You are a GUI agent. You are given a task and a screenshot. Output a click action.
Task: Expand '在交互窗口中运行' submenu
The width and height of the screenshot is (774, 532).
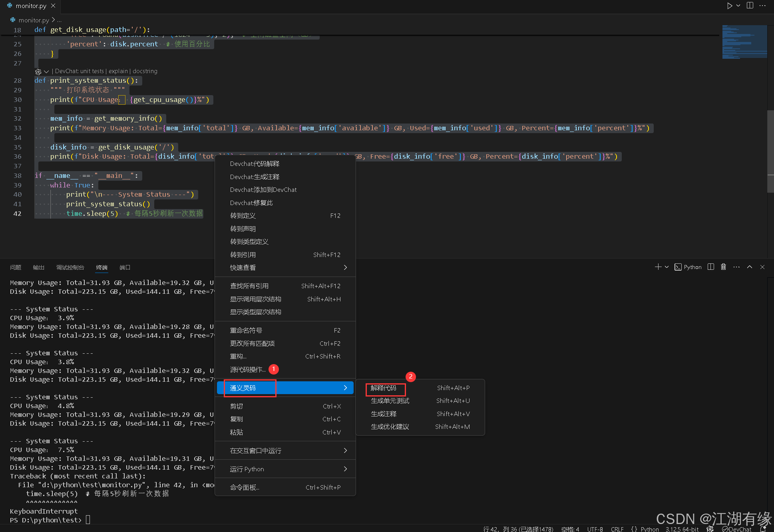(x=285, y=451)
